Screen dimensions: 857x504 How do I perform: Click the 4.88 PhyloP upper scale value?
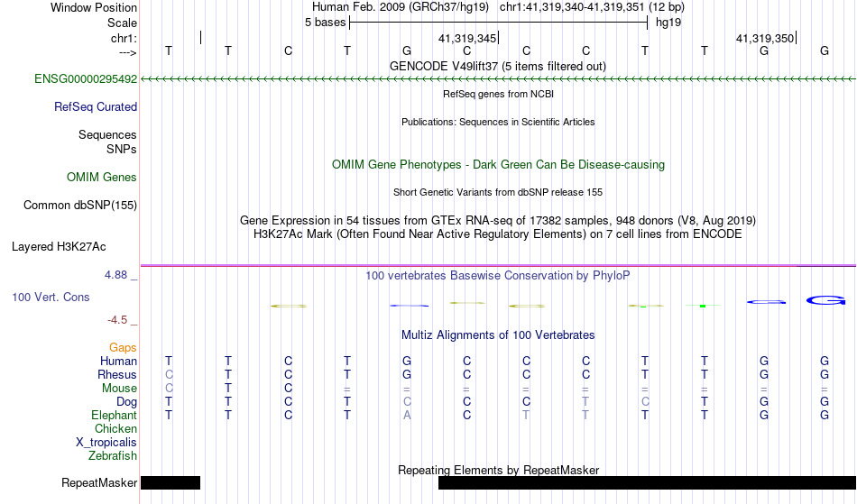pyautogui.click(x=115, y=275)
